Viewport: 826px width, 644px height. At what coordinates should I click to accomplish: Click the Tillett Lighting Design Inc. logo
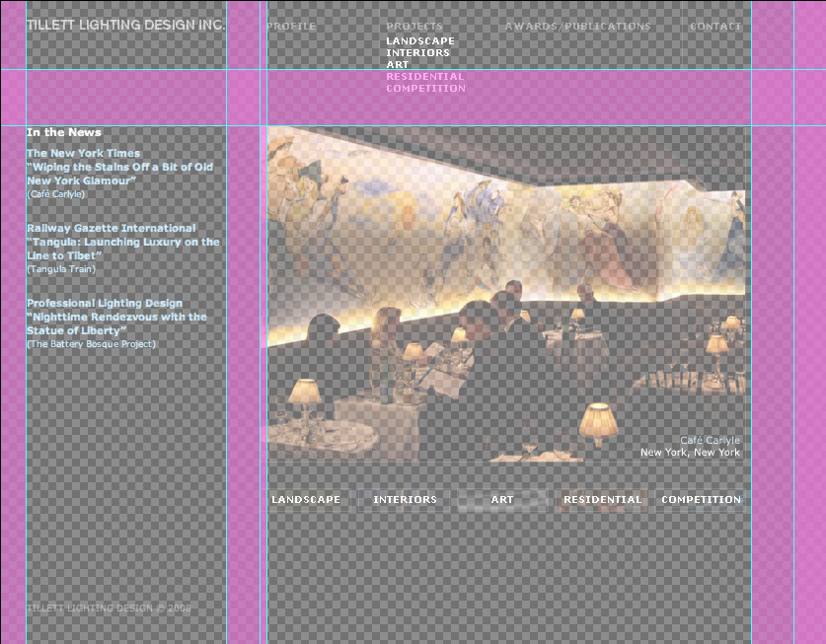point(125,24)
